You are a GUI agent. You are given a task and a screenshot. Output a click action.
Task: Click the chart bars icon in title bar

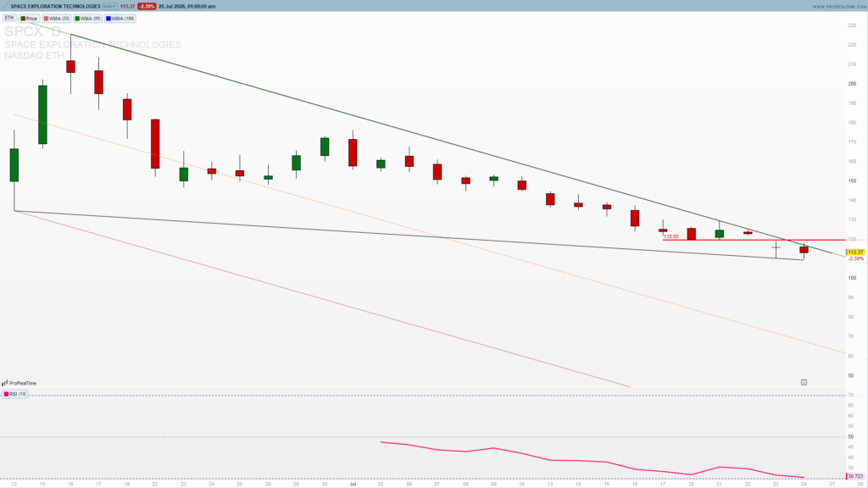pos(6,6)
